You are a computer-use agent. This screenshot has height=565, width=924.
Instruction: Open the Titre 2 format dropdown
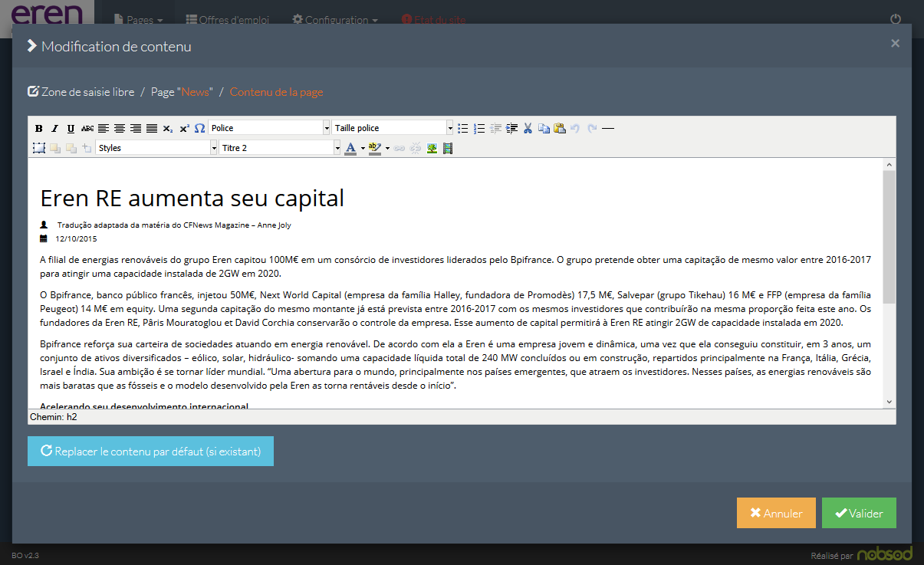click(280, 148)
